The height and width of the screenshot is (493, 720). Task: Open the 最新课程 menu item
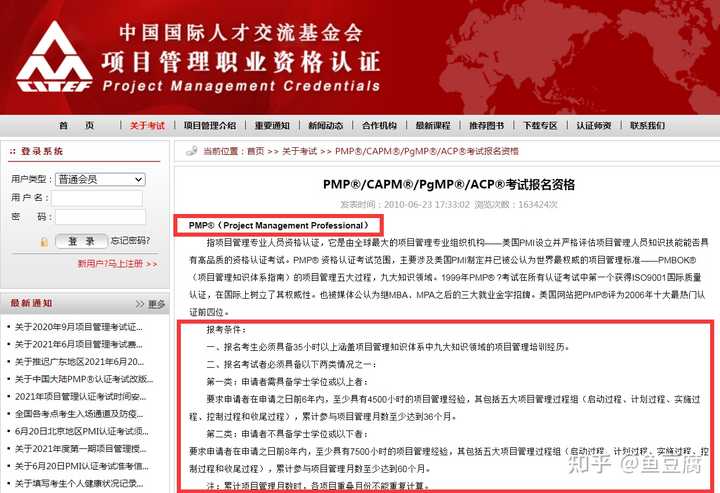(433, 125)
